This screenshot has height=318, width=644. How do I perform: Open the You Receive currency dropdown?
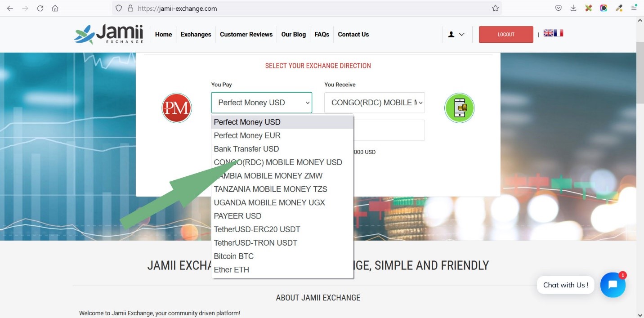point(375,103)
